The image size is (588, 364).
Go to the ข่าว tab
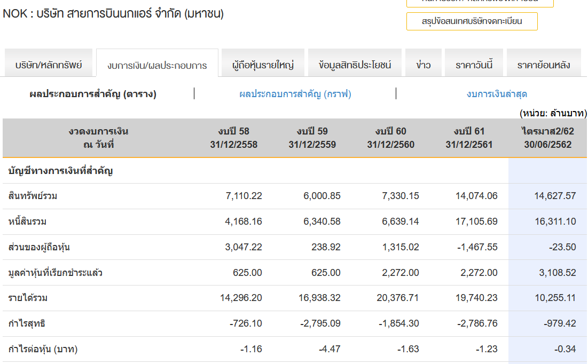point(424,63)
